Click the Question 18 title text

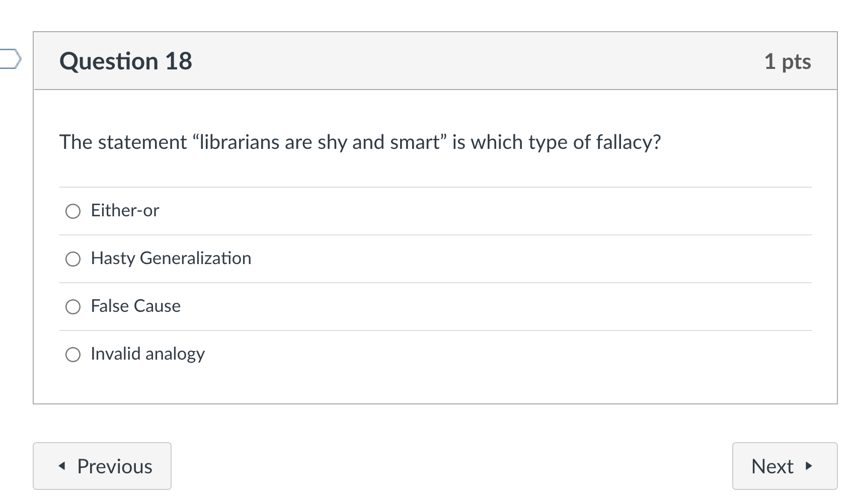pyautogui.click(x=125, y=61)
